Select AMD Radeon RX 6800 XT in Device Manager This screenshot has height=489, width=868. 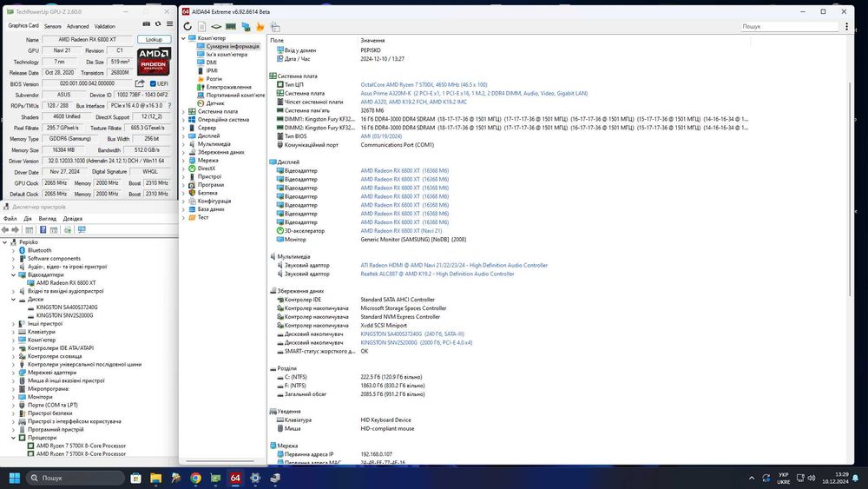coord(66,283)
